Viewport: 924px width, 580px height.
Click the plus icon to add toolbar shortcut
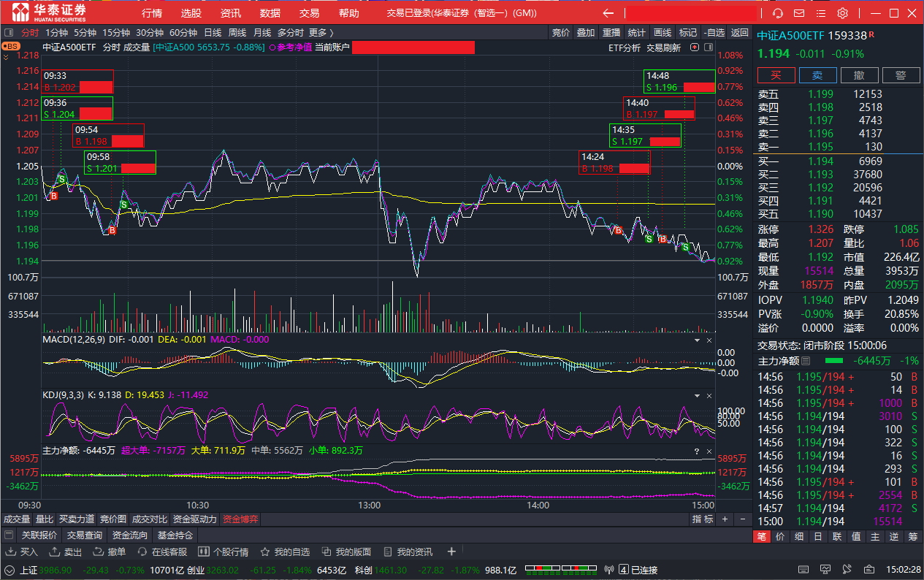[451, 552]
